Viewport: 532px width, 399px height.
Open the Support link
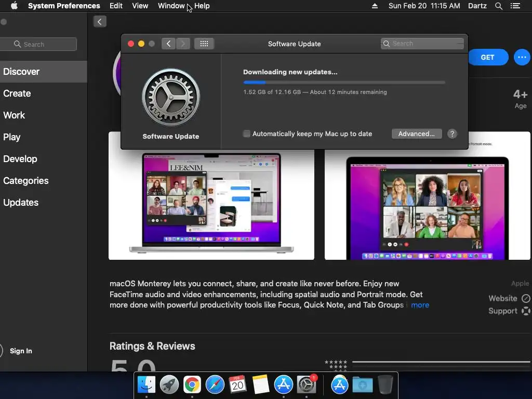[x=509, y=311]
